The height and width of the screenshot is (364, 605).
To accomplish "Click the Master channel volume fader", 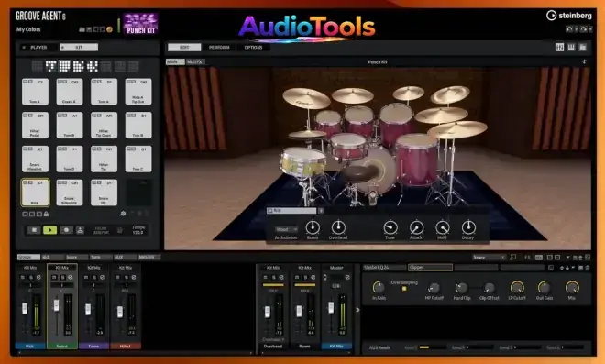I will pyautogui.click(x=331, y=308).
